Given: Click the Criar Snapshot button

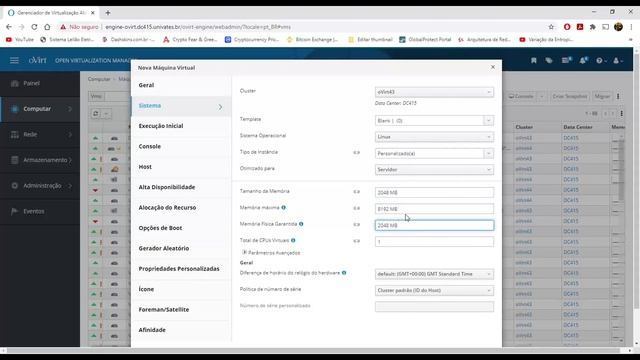Looking at the screenshot, I should pos(569,96).
